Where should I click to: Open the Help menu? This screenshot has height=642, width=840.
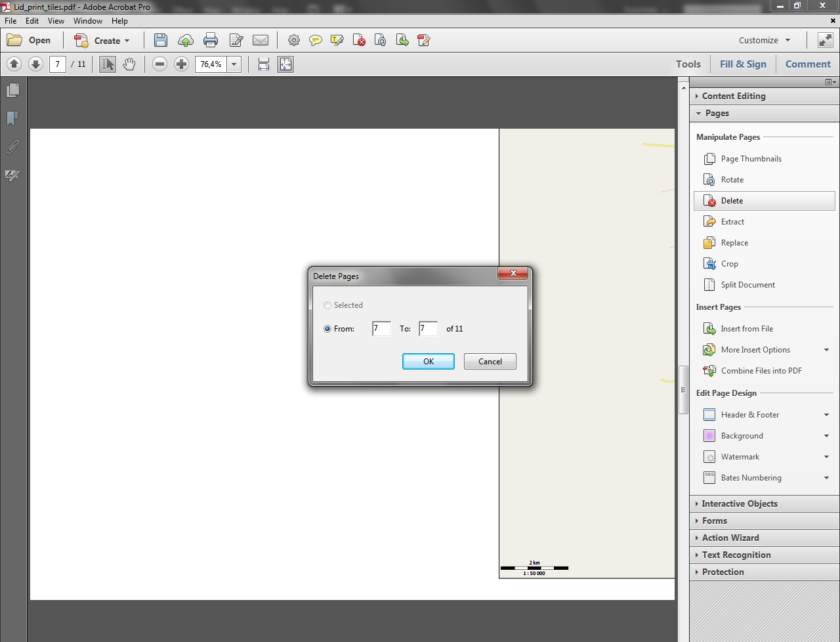tap(119, 21)
